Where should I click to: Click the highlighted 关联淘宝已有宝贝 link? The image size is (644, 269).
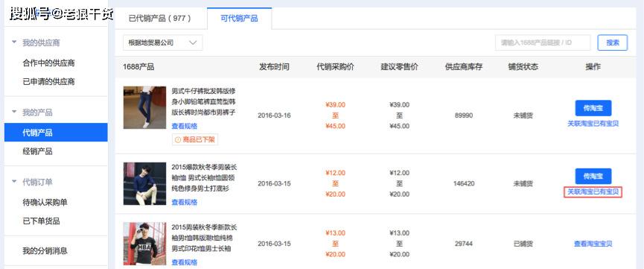pos(593,192)
